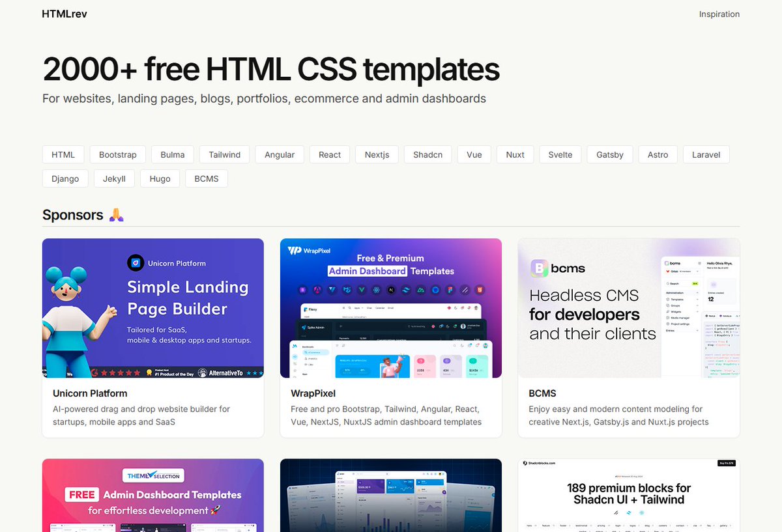The width and height of the screenshot is (782, 532).
Task: Open the bcms Headless CMS banner image
Action: (629, 308)
